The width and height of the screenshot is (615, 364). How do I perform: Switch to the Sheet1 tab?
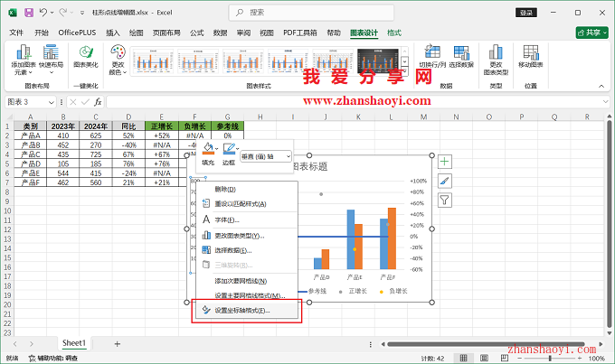(74, 343)
